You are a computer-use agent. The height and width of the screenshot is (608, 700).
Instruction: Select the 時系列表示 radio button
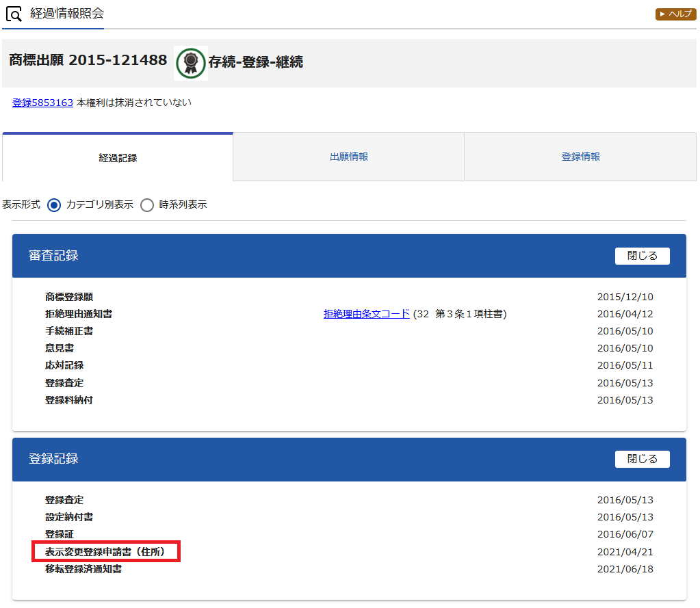pyautogui.click(x=147, y=205)
